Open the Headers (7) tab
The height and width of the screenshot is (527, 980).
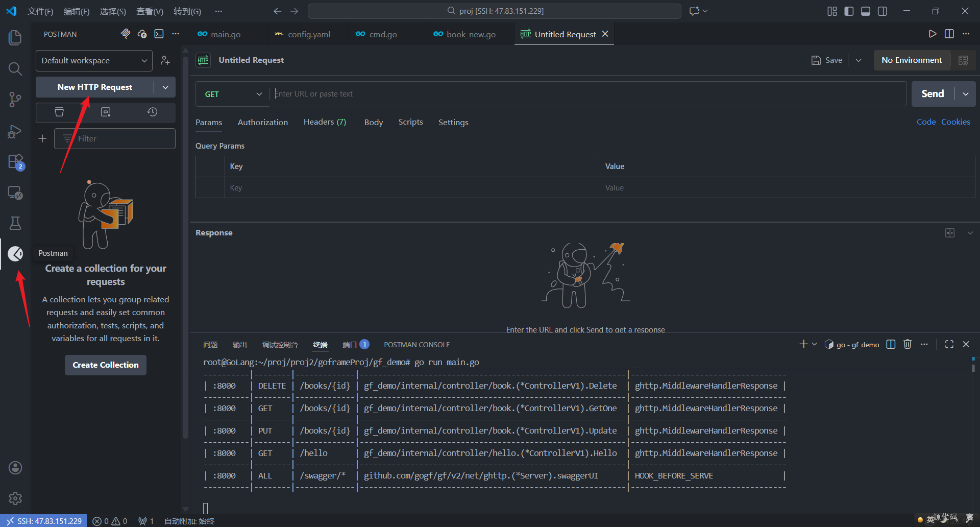click(x=325, y=122)
